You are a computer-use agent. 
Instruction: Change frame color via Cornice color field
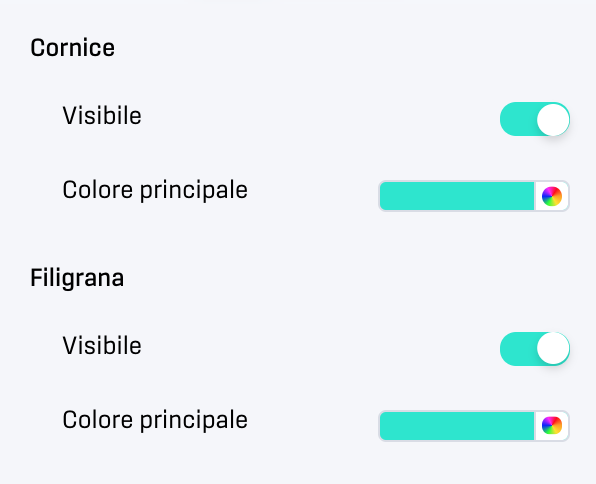474,196
